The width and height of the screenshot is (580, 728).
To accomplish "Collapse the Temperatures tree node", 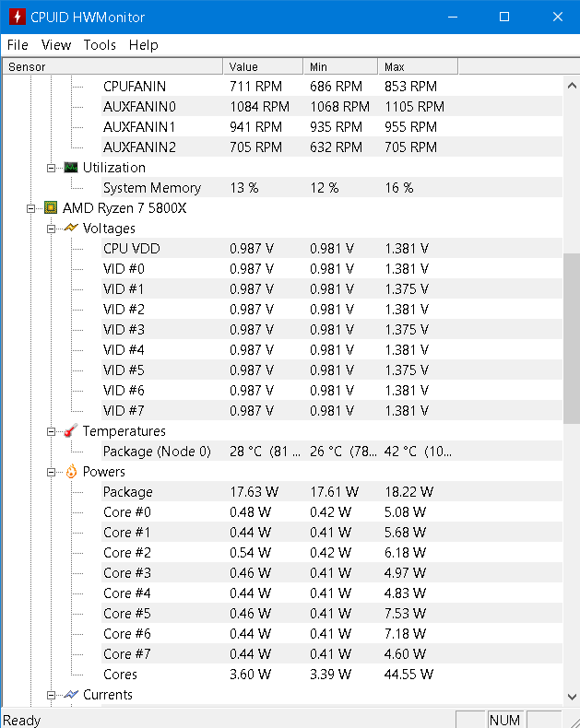I will coord(51,432).
